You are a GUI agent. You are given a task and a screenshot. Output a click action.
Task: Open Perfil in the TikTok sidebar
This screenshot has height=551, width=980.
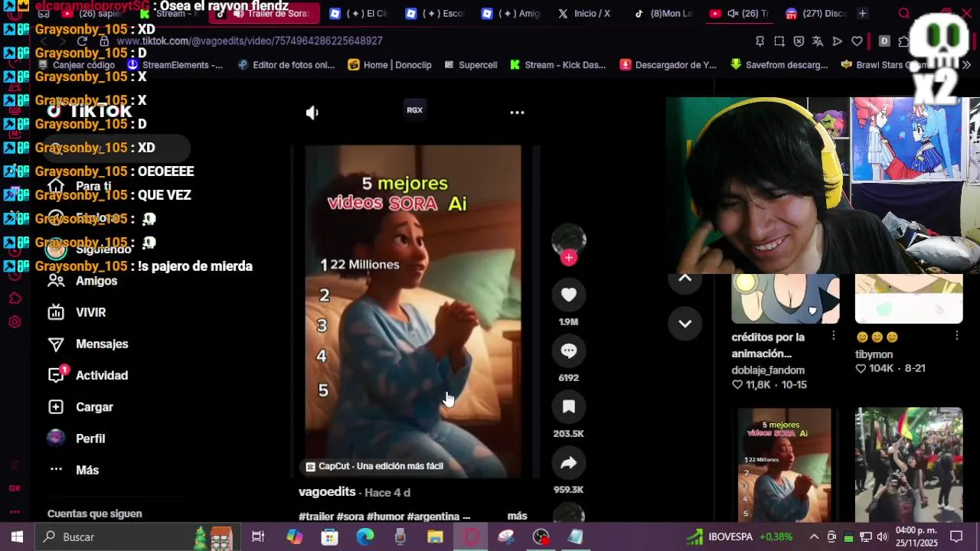(x=90, y=439)
